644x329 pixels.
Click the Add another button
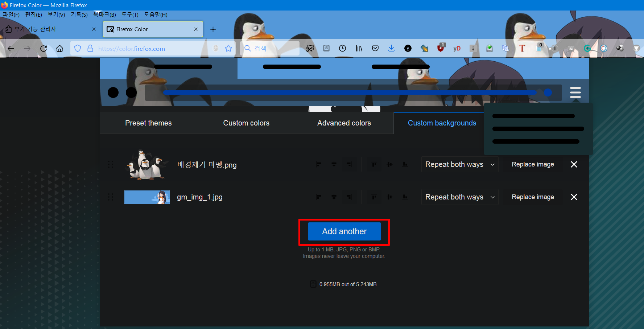(x=344, y=231)
